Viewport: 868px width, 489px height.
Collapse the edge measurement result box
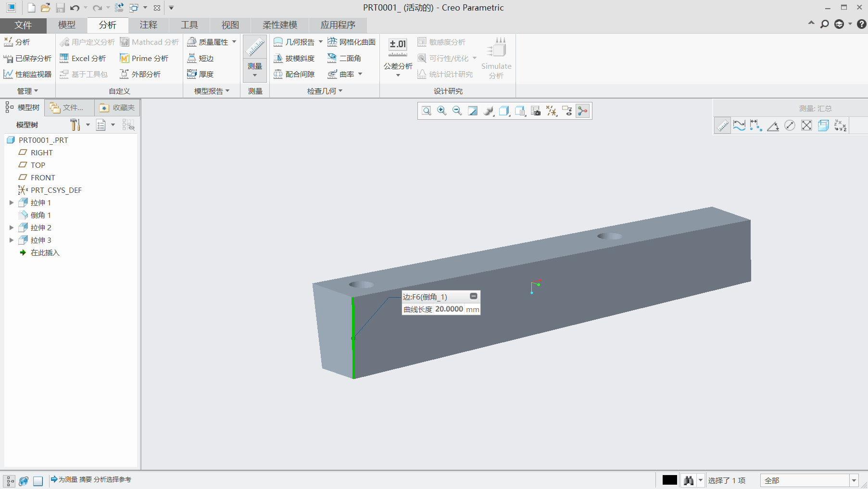(x=473, y=296)
